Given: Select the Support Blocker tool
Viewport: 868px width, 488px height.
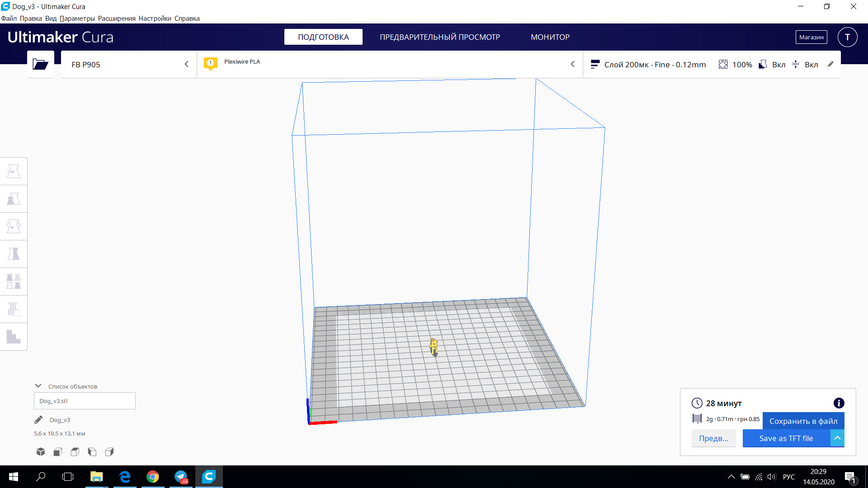Looking at the screenshot, I should click(14, 309).
